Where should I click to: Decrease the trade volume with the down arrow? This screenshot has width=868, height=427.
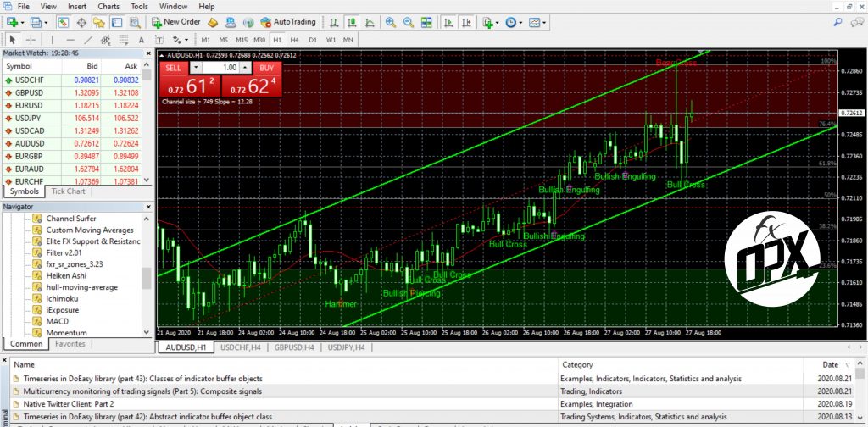(196, 67)
